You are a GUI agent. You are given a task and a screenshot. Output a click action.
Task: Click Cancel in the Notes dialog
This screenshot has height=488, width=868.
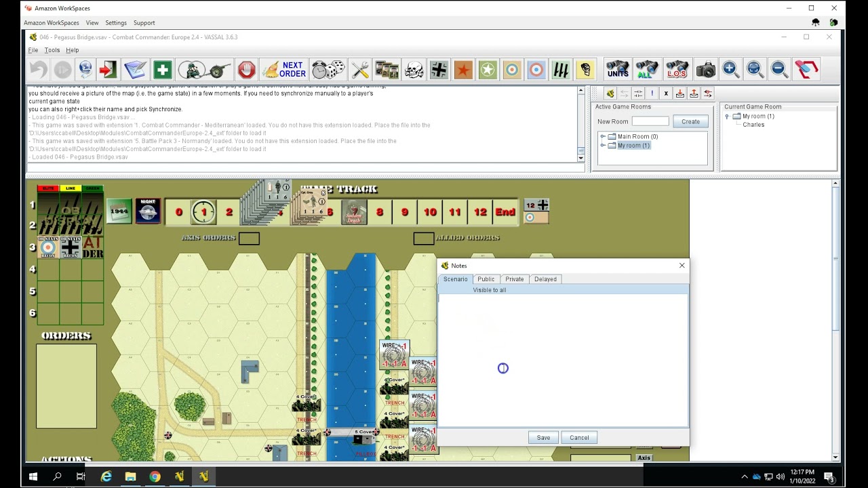click(x=579, y=438)
